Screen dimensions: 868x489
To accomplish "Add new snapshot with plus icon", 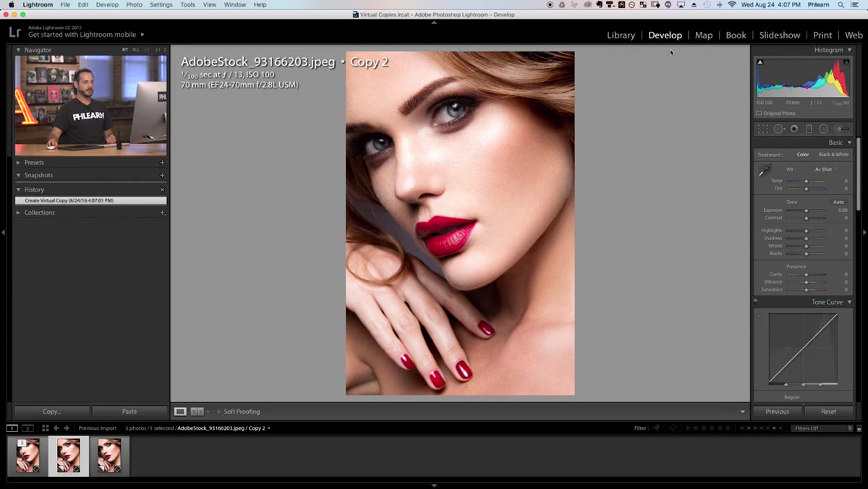I will (162, 175).
